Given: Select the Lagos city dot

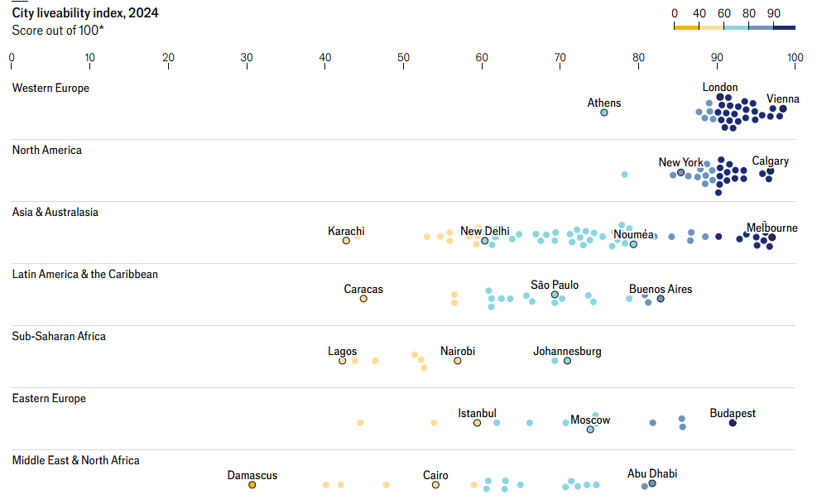Looking at the screenshot, I should (342, 361).
